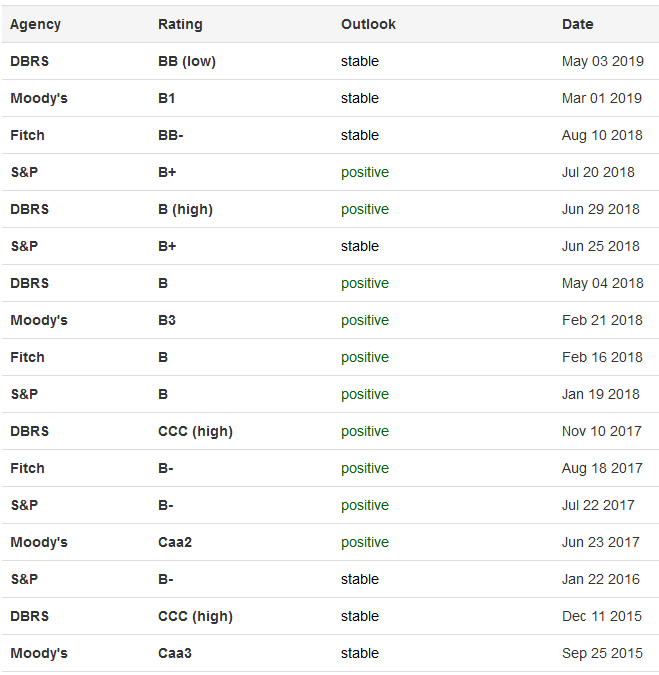Click Moody's B1 rating cell
This screenshot has height=675, width=659.
pyautogui.click(x=167, y=99)
